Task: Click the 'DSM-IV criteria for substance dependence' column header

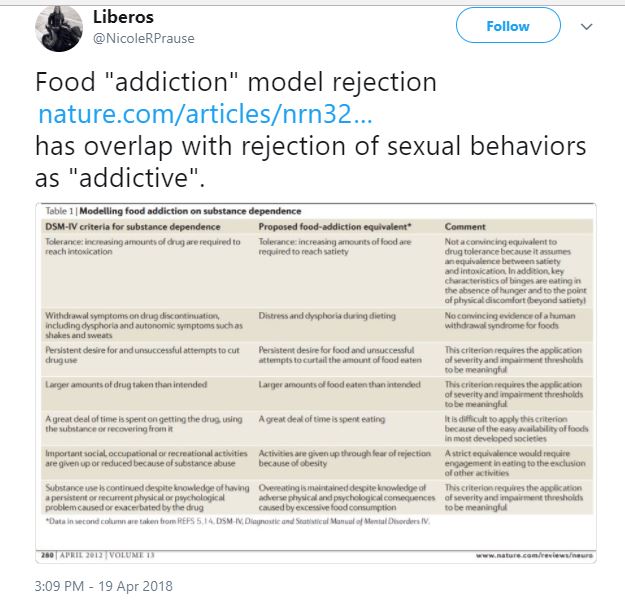Action: 120,226
